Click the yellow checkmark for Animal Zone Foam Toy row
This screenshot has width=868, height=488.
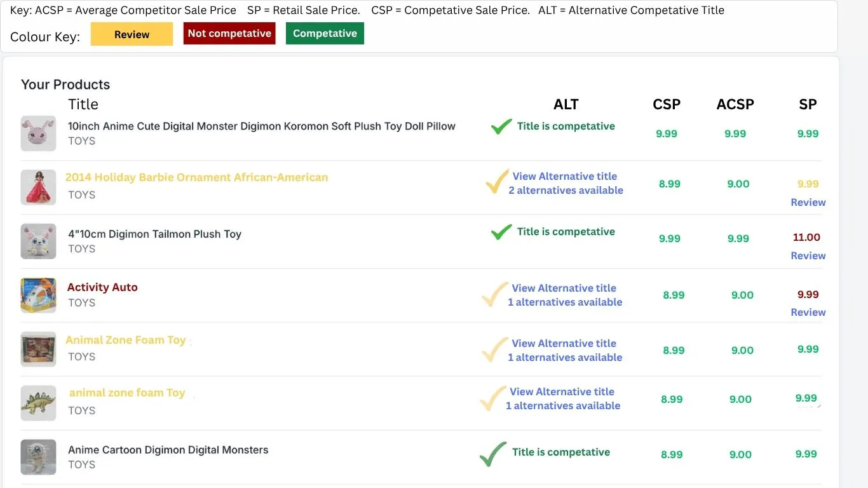(495, 349)
